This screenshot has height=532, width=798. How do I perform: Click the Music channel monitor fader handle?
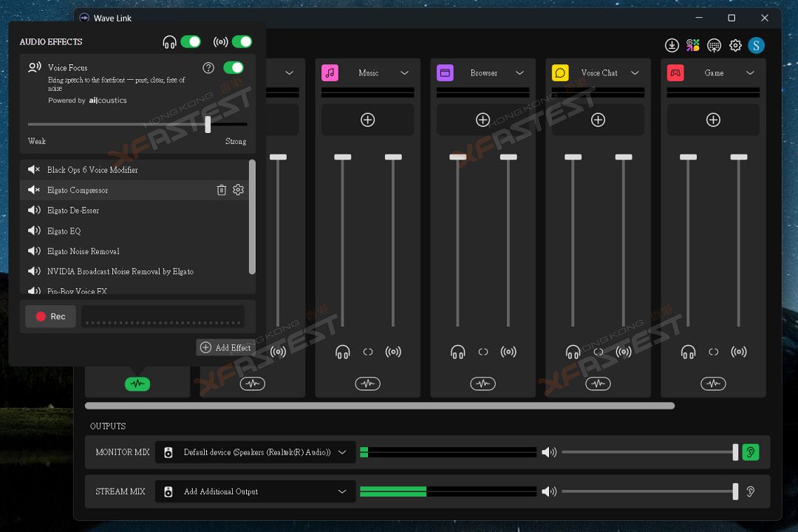click(x=343, y=157)
